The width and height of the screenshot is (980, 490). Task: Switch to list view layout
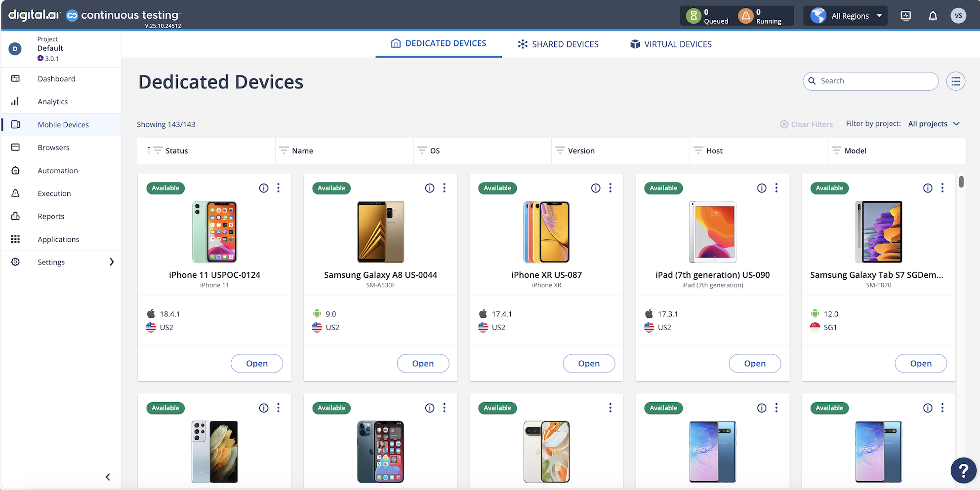(x=956, y=81)
